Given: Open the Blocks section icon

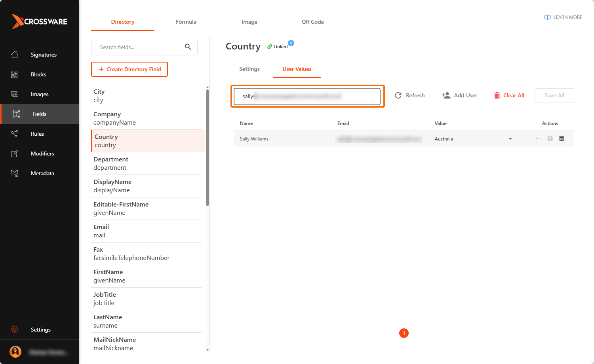Looking at the screenshot, I should point(15,74).
